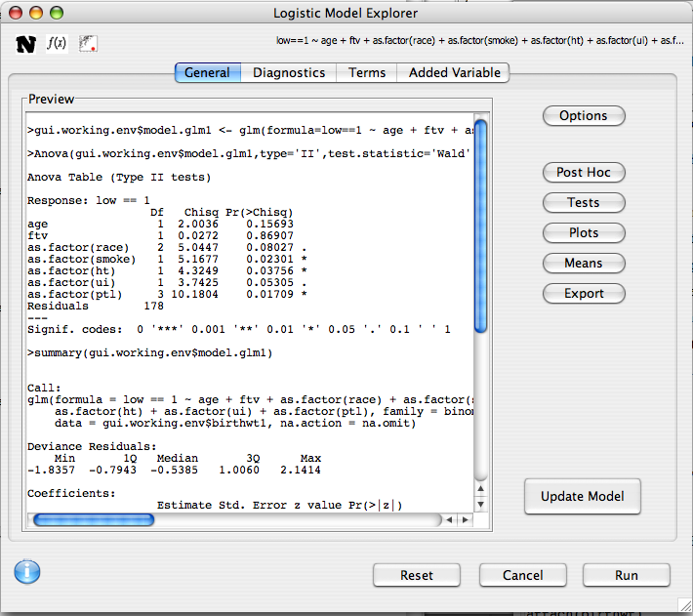Click the Tests button

(584, 203)
